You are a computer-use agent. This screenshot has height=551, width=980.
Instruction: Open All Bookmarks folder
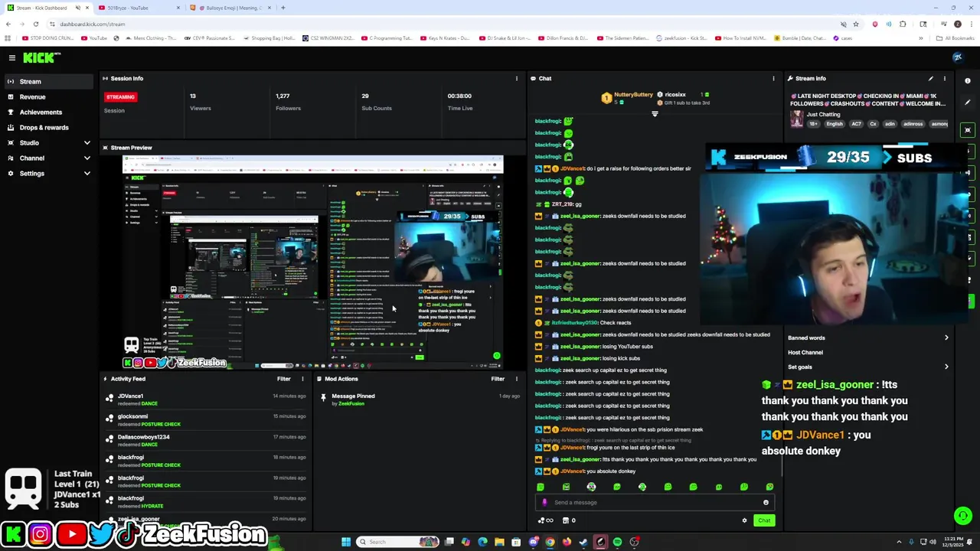(x=955, y=38)
